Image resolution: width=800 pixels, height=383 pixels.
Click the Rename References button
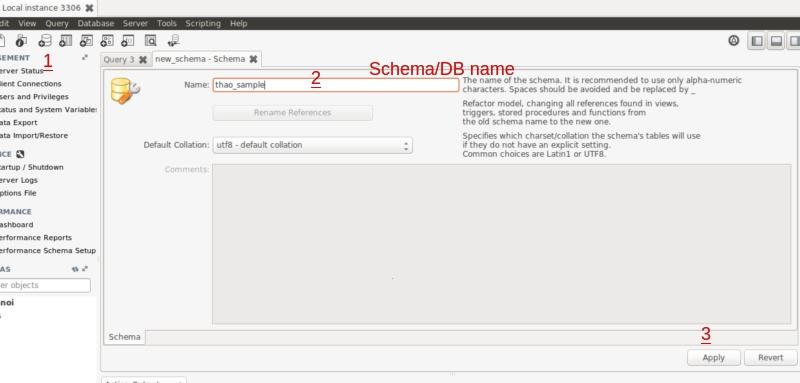click(292, 113)
